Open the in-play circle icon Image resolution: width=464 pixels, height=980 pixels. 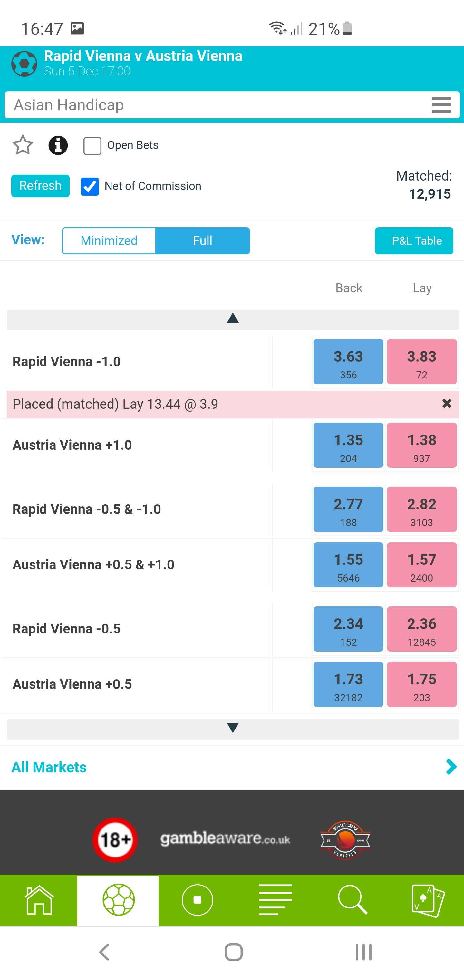pos(198,900)
